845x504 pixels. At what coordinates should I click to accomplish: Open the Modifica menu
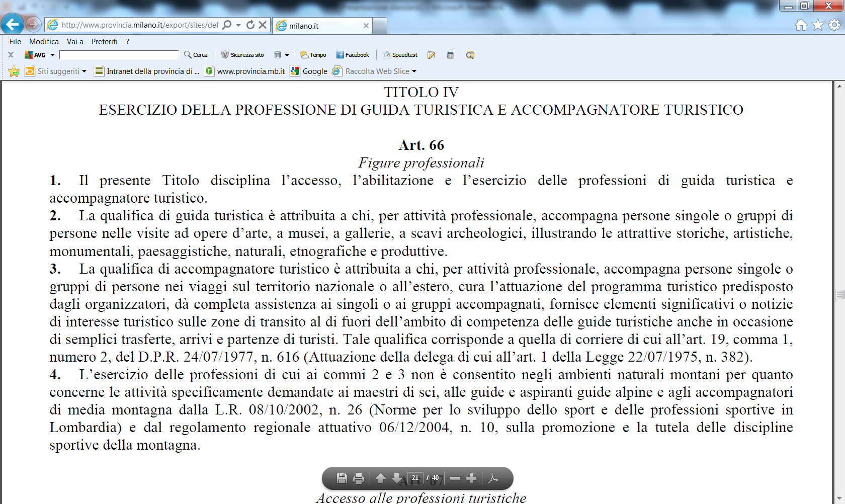tap(44, 42)
